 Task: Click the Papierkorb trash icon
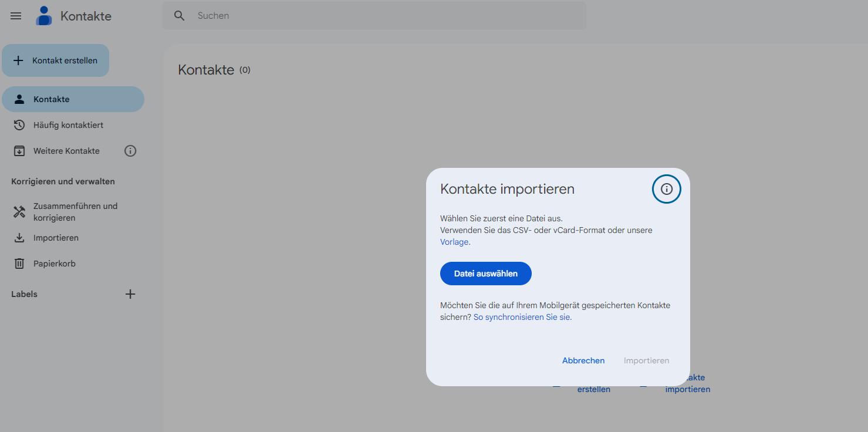point(19,264)
